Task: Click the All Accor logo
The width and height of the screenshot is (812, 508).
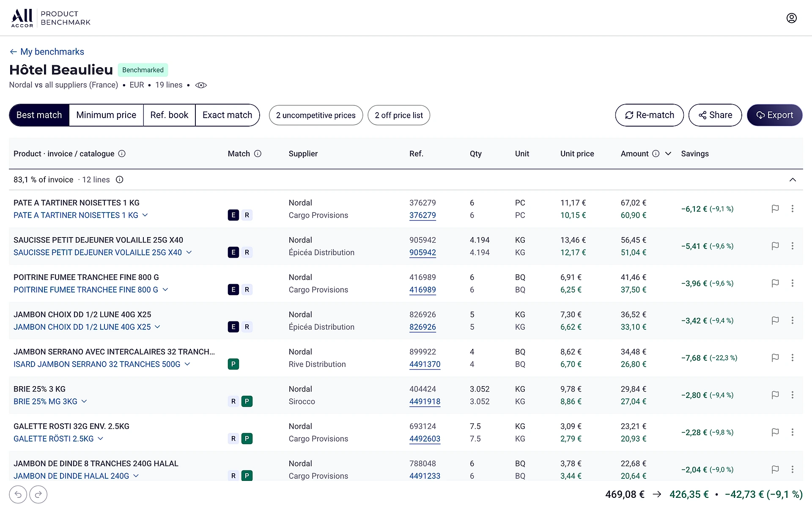Action: [x=22, y=18]
